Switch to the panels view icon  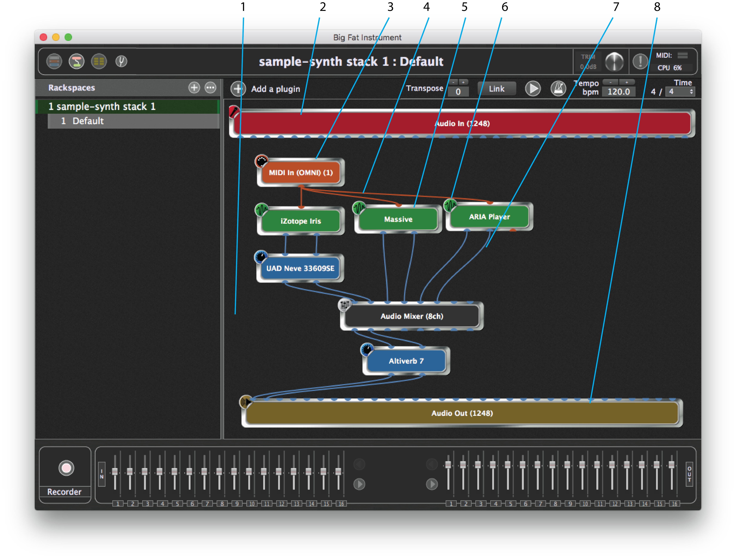click(x=54, y=61)
